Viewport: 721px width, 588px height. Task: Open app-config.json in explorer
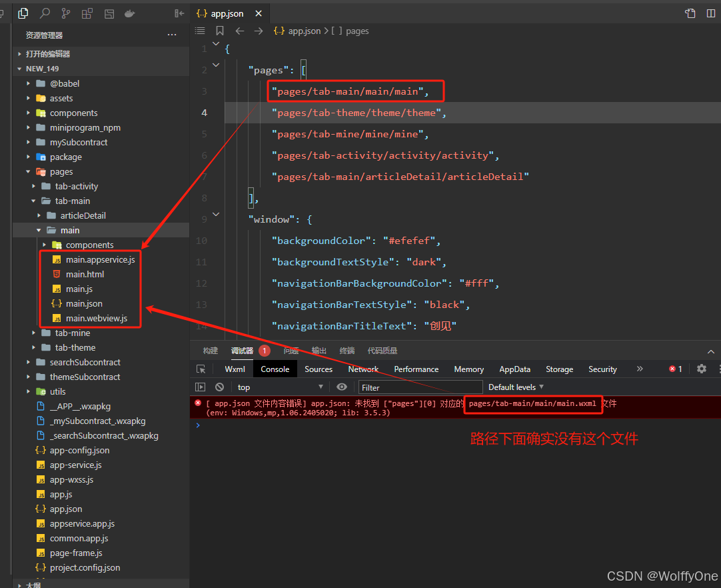click(79, 451)
